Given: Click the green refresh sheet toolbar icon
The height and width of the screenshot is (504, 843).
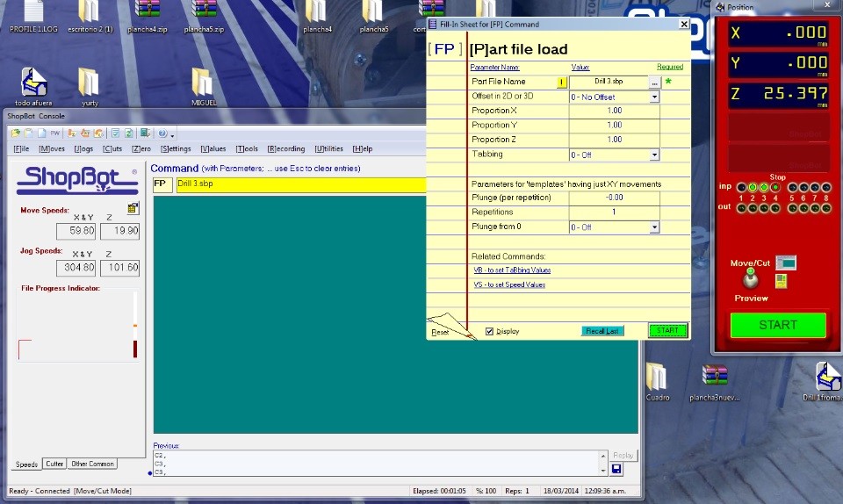Looking at the screenshot, I should (x=128, y=133).
